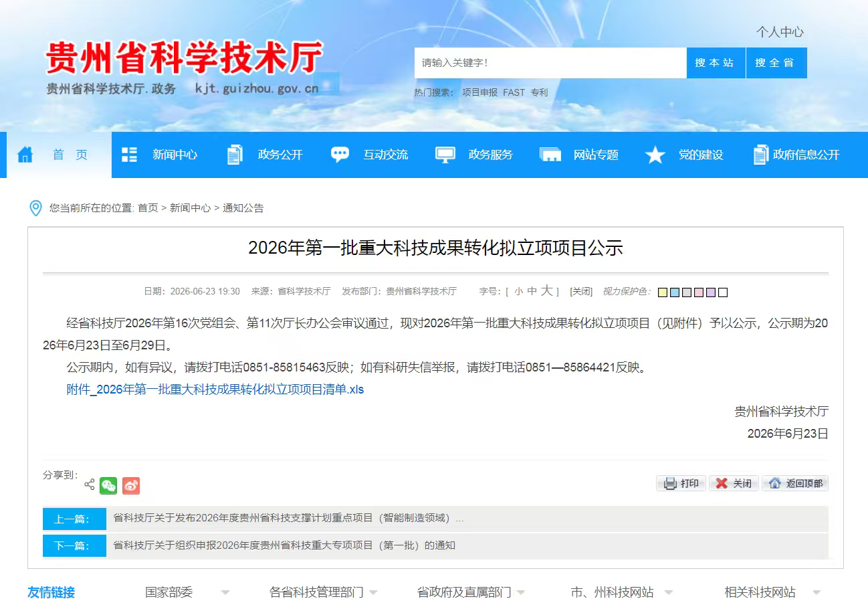Click the 友情链接 heading
The height and width of the screenshot is (603, 868).
(51, 592)
